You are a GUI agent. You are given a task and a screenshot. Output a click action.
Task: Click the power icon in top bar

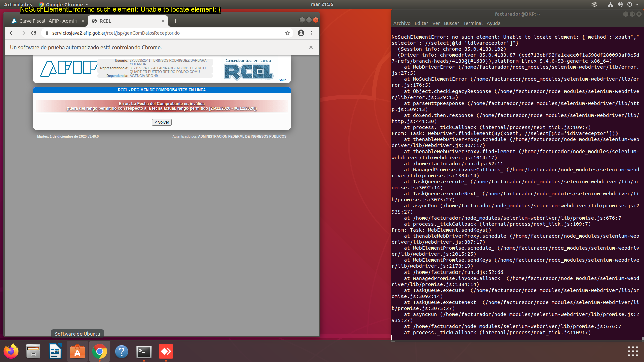pyautogui.click(x=630, y=4)
